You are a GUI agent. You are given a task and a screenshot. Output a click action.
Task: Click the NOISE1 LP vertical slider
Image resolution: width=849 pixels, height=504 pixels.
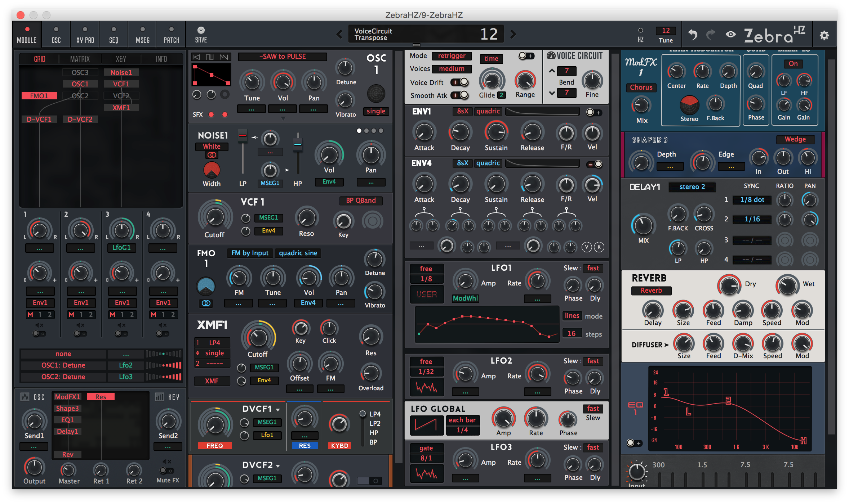pos(243,152)
